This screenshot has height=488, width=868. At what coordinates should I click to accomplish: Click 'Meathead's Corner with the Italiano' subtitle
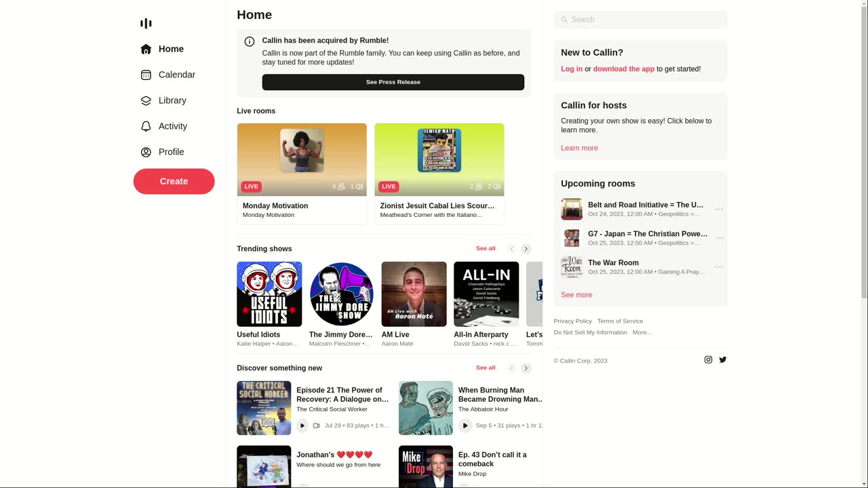pos(431,215)
